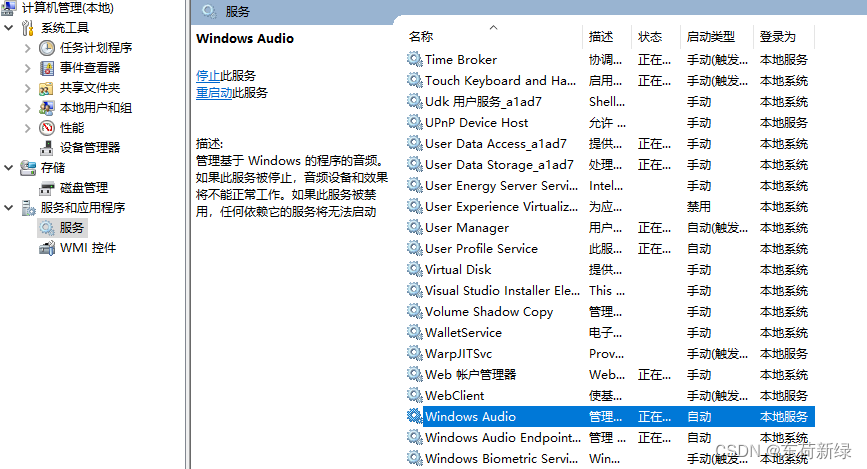867x469 pixels.
Task: Click the gear icon beside WalletService
Action: pyautogui.click(x=415, y=332)
